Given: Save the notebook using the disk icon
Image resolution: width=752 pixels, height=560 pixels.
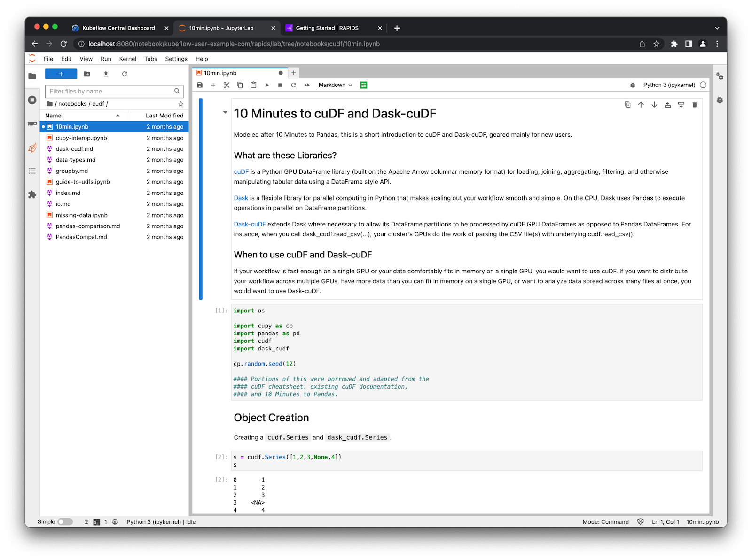Looking at the screenshot, I should (200, 85).
